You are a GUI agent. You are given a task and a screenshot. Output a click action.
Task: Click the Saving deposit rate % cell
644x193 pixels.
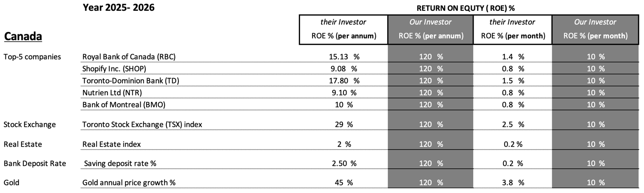[x=120, y=164]
